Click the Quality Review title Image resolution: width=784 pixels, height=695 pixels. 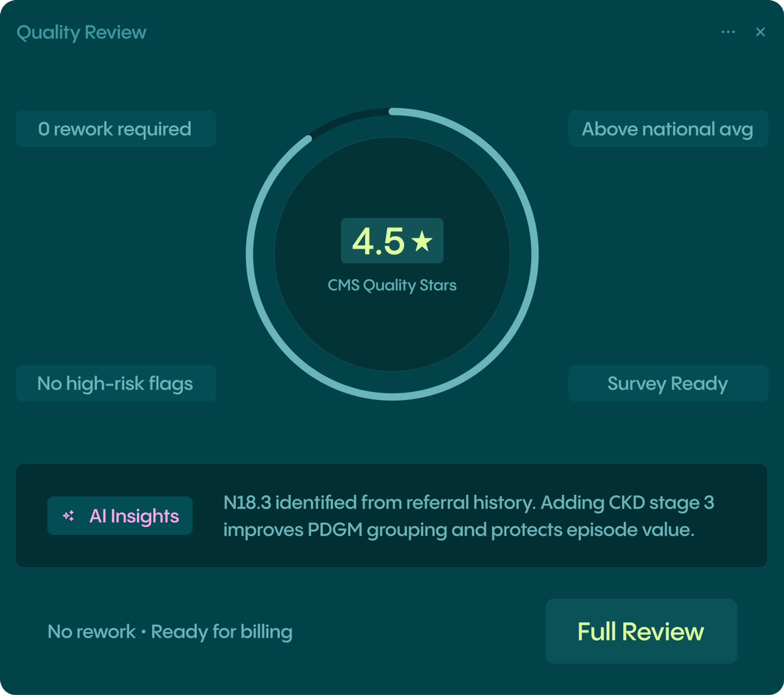[x=81, y=32]
